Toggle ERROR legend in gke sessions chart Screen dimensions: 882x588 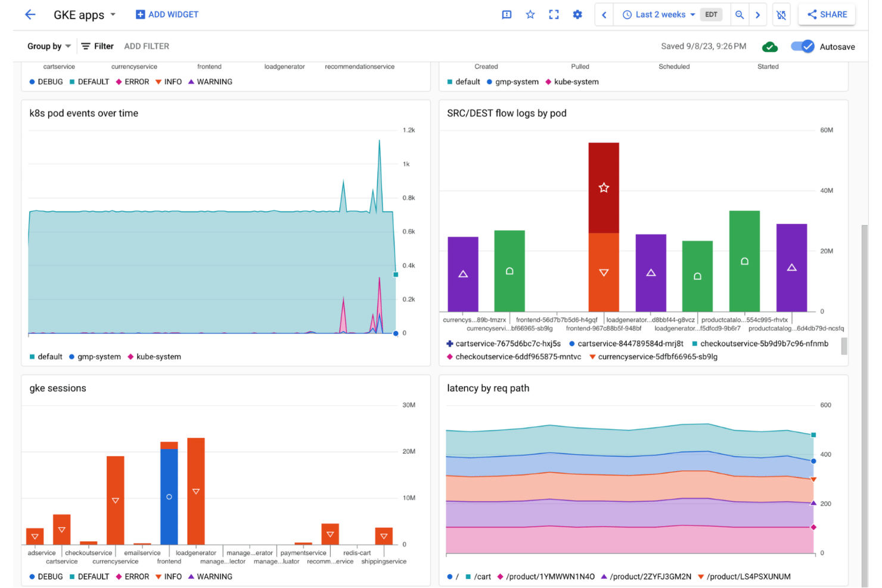click(x=132, y=577)
